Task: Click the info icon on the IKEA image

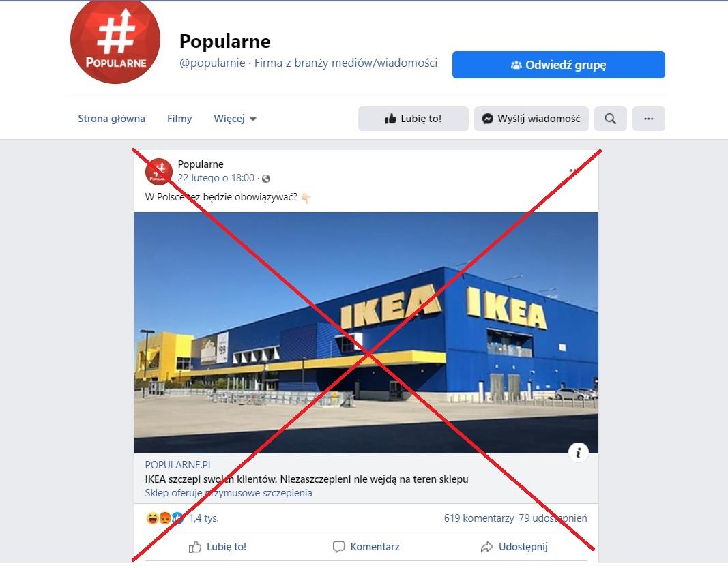Action: pyautogui.click(x=579, y=453)
